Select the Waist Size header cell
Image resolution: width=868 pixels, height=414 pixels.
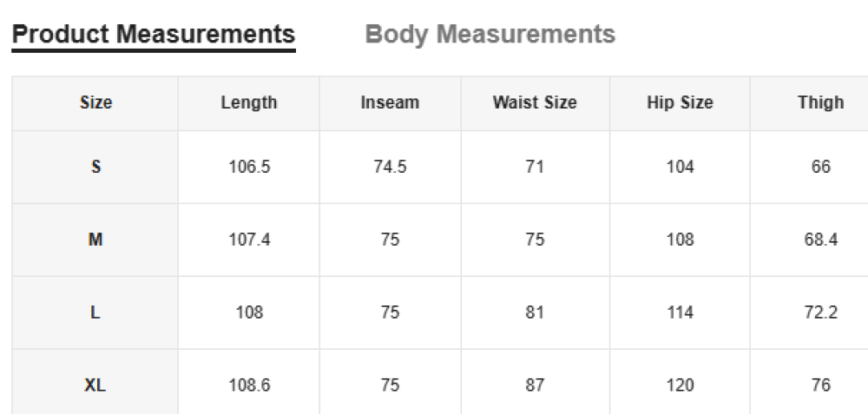535,102
